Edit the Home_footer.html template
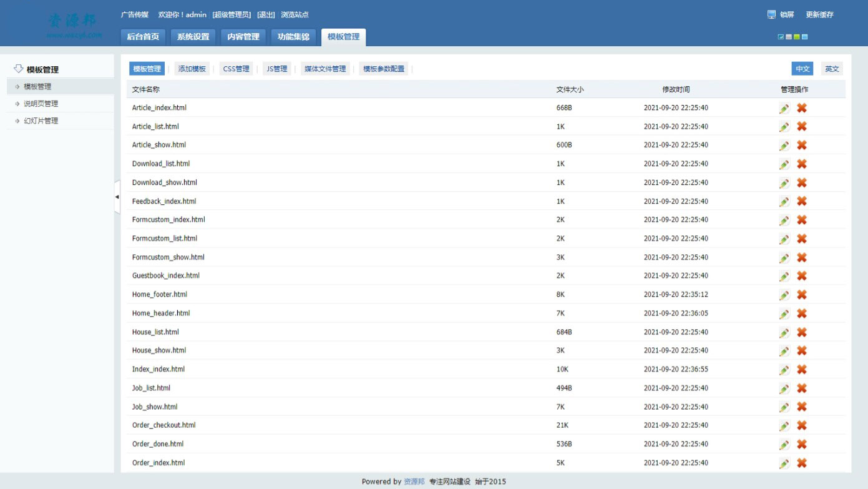 tap(784, 295)
